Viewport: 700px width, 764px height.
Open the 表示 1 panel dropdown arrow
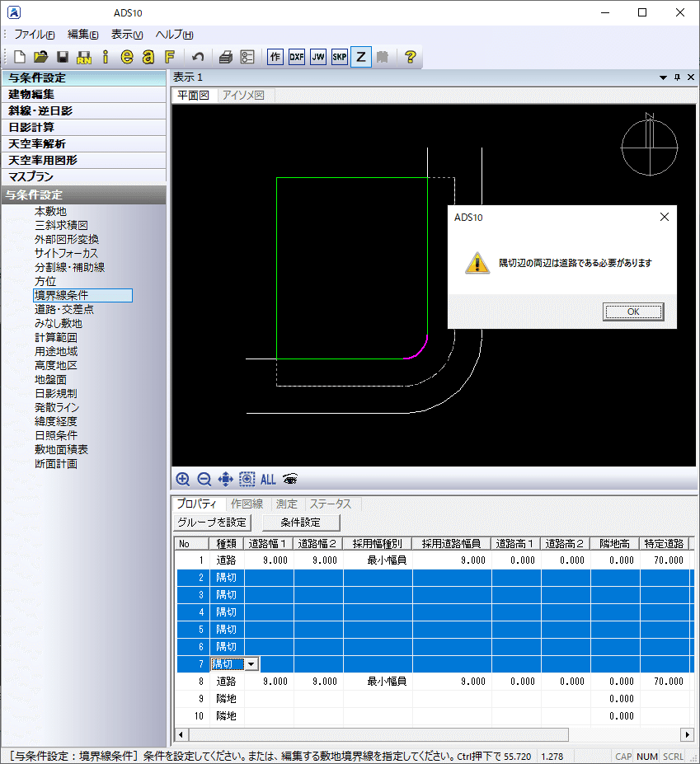click(x=663, y=77)
